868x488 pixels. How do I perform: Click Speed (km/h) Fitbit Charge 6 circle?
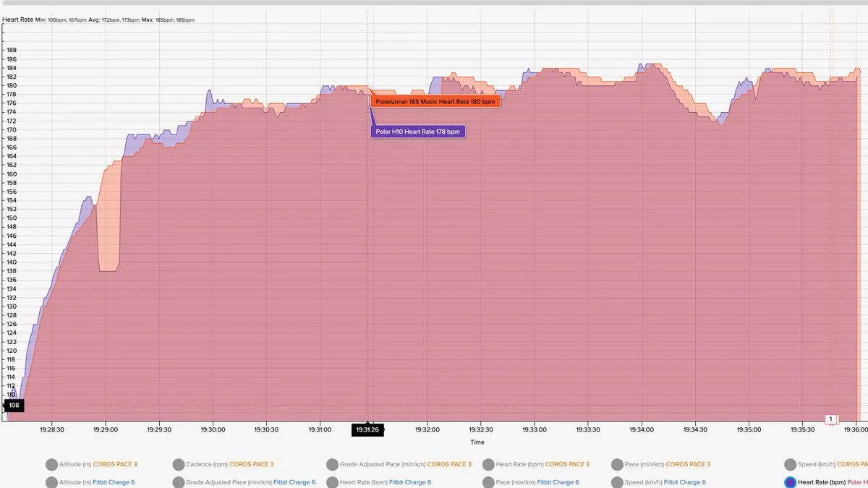[618, 482]
